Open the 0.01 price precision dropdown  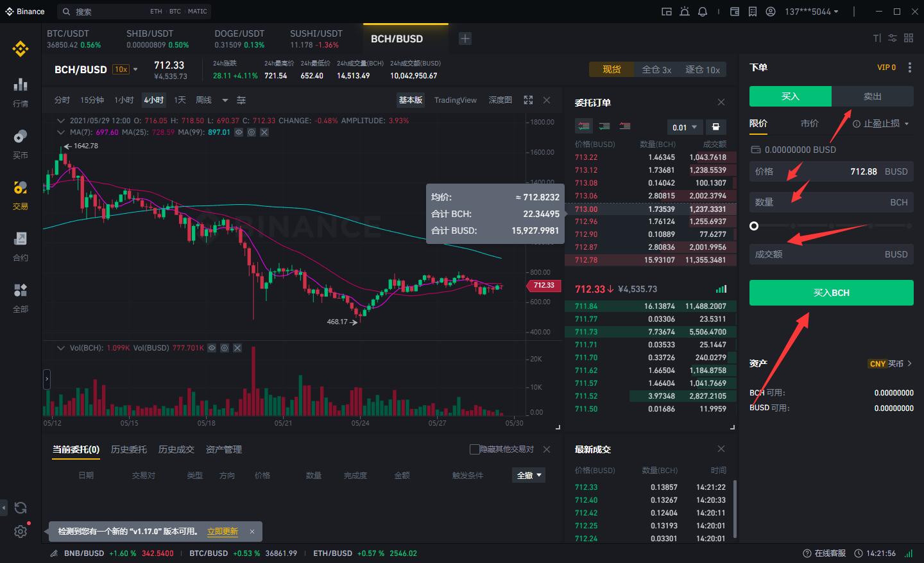click(685, 127)
